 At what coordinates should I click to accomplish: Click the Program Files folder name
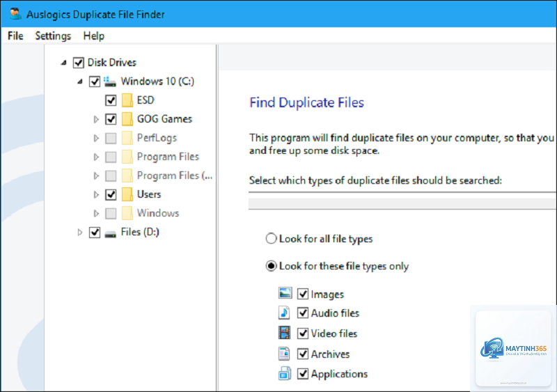(168, 157)
